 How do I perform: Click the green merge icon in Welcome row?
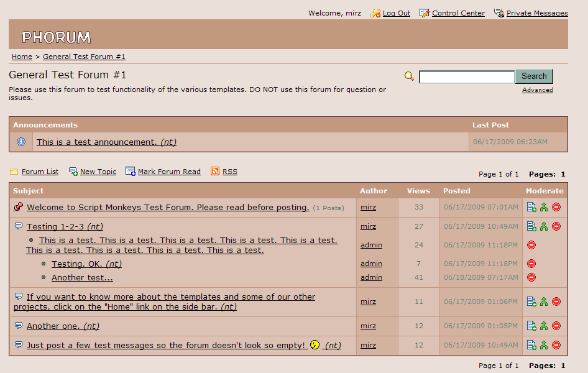coord(544,207)
